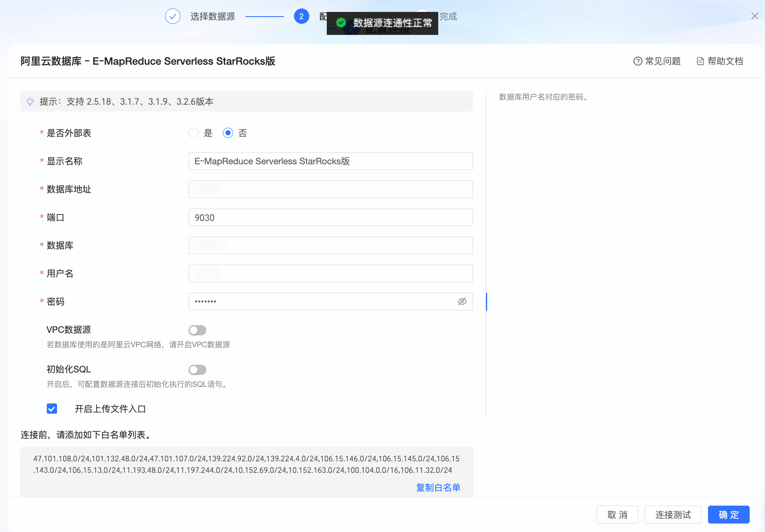Click 复制白名单 link
Image resolution: width=765 pixels, height=532 pixels.
tap(438, 487)
